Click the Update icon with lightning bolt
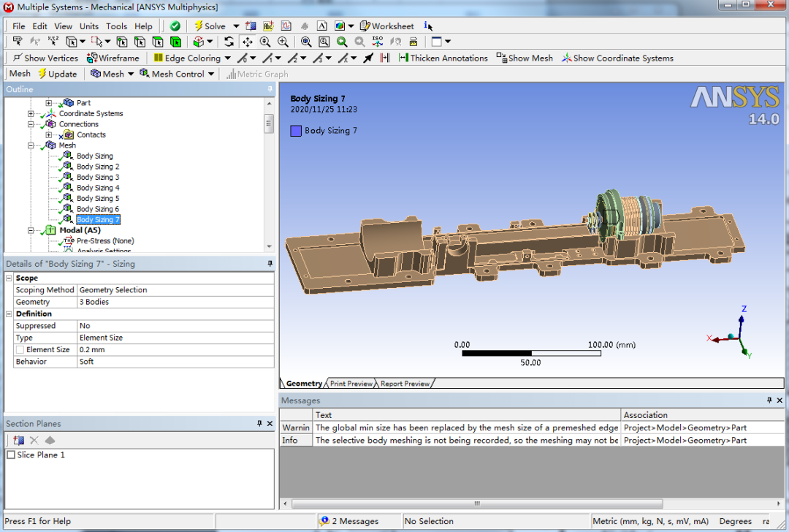This screenshot has height=532, width=789. (x=58, y=74)
